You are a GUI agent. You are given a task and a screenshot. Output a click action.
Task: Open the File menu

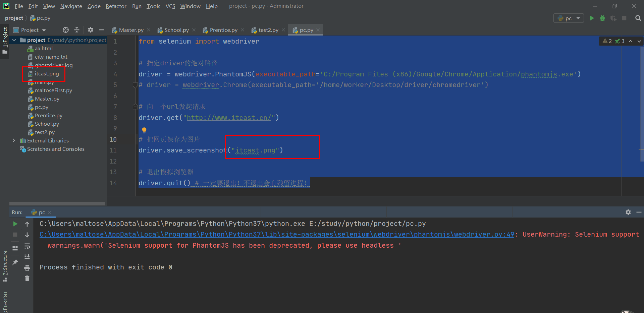click(x=19, y=6)
